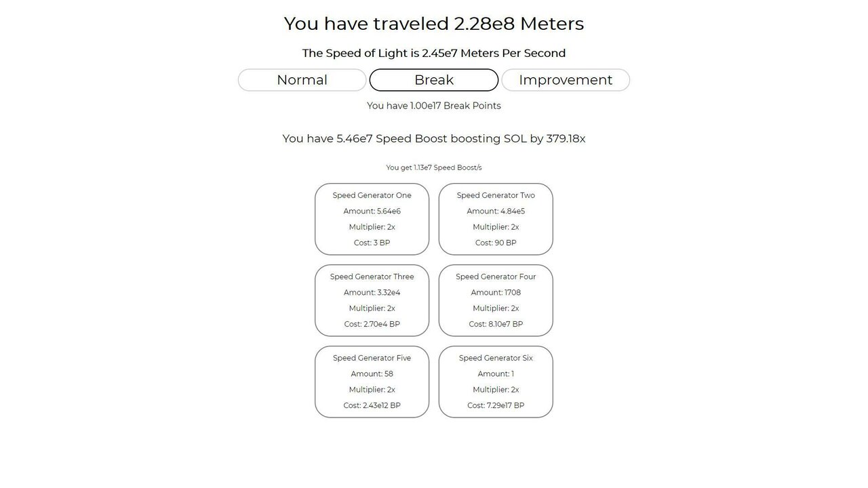The width and height of the screenshot is (868, 488).
Task: Click the traveled Meters heading
Action: (434, 24)
